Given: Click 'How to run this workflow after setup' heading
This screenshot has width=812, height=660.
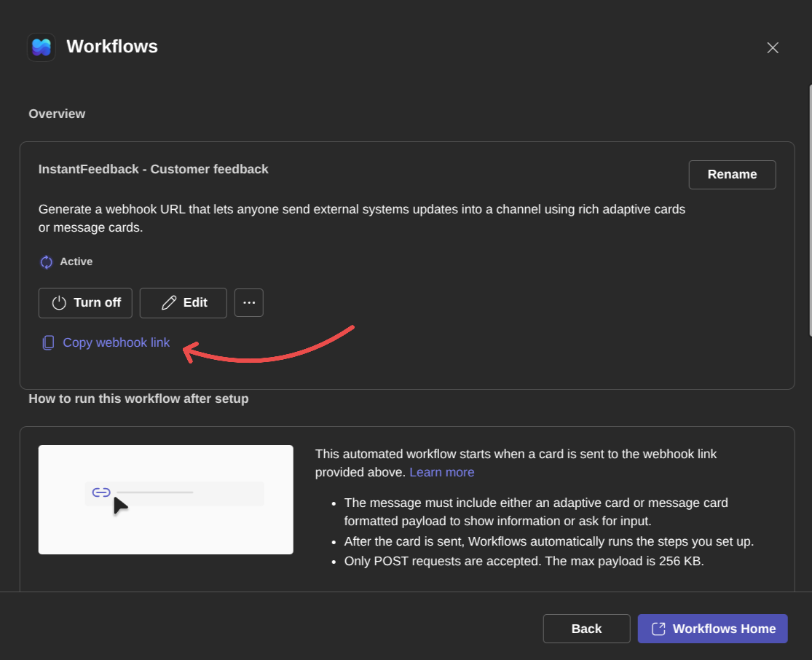Looking at the screenshot, I should point(139,399).
